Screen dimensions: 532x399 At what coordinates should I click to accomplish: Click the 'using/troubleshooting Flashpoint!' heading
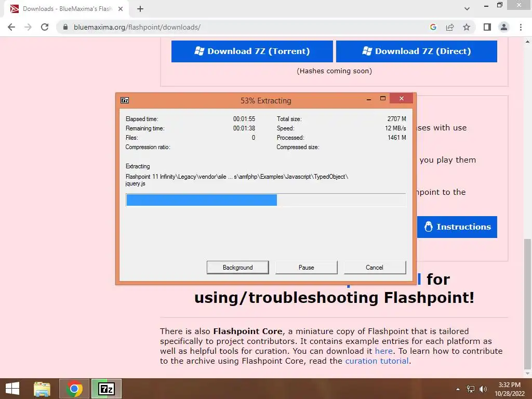pyautogui.click(x=334, y=298)
